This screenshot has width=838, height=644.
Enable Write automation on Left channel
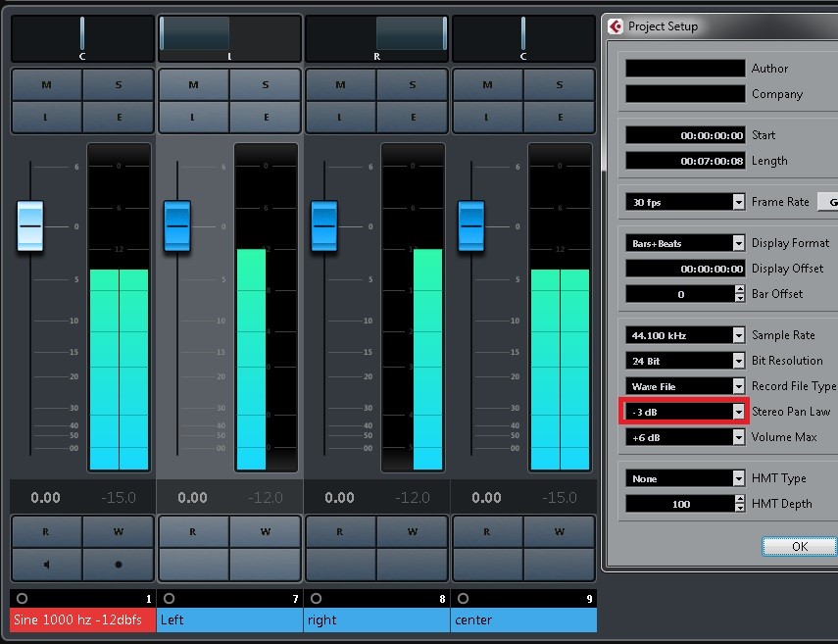pyautogui.click(x=265, y=532)
